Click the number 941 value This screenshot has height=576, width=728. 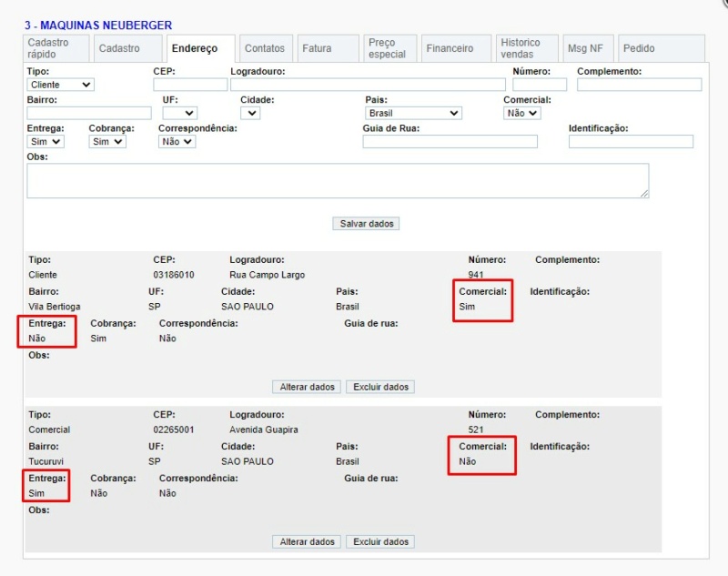point(476,275)
